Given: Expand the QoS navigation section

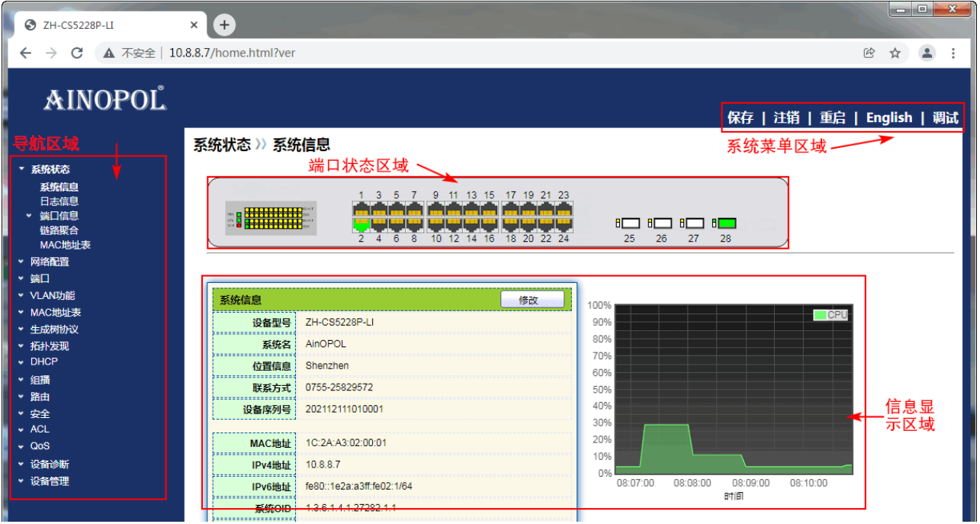Looking at the screenshot, I should 40,446.
